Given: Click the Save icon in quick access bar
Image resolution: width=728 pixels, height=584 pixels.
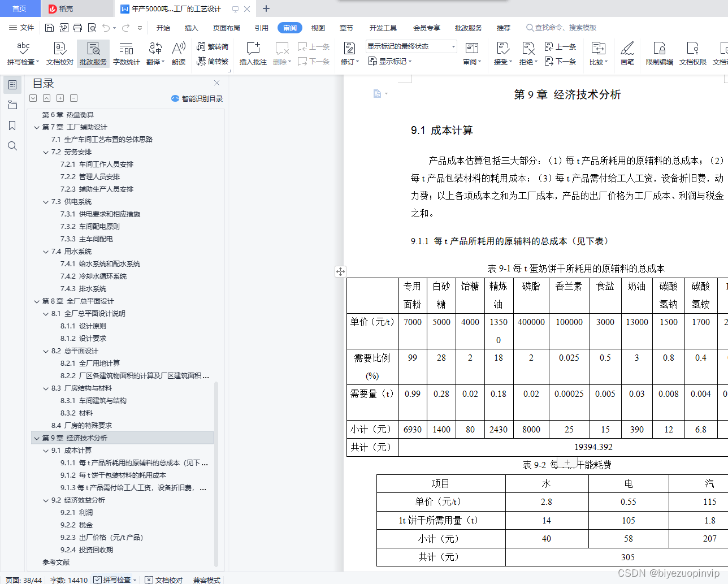Looking at the screenshot, I should point(49,28).
